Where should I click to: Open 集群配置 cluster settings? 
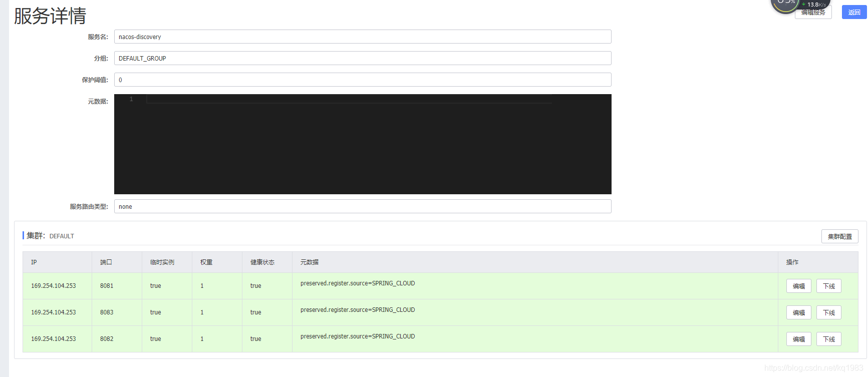click(839, 236)
